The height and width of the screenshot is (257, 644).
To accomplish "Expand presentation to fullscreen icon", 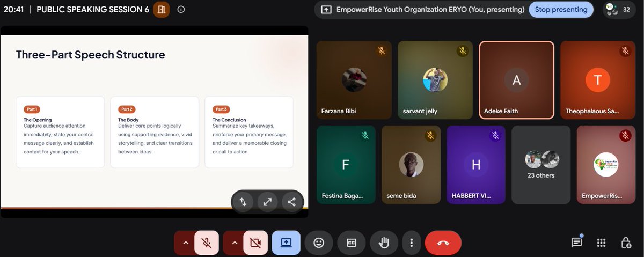I will point(267,202).
